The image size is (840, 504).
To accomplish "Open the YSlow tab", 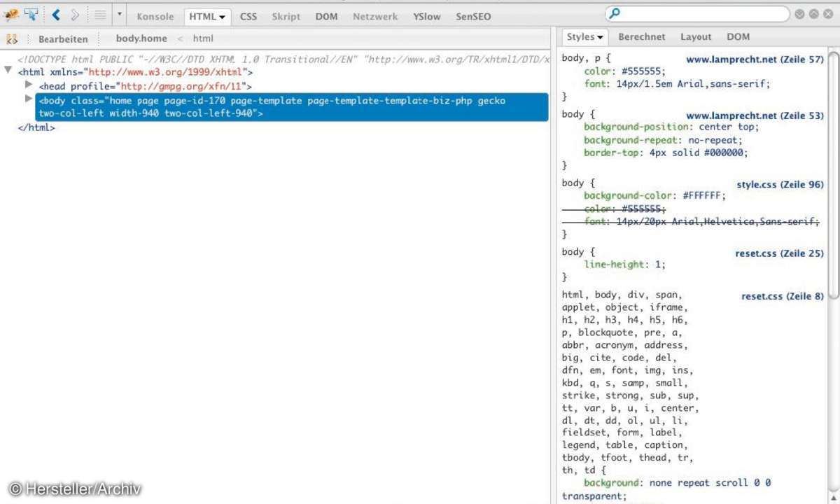I will coord(427,16).
